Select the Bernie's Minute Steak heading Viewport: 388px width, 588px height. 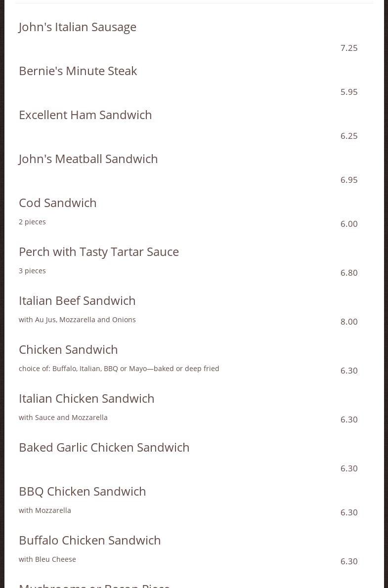(x=78, y=71)
